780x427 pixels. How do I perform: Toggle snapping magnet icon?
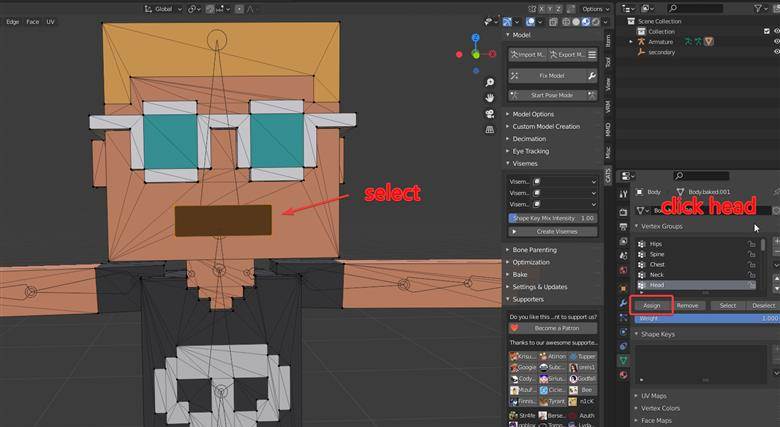point(210,9)
